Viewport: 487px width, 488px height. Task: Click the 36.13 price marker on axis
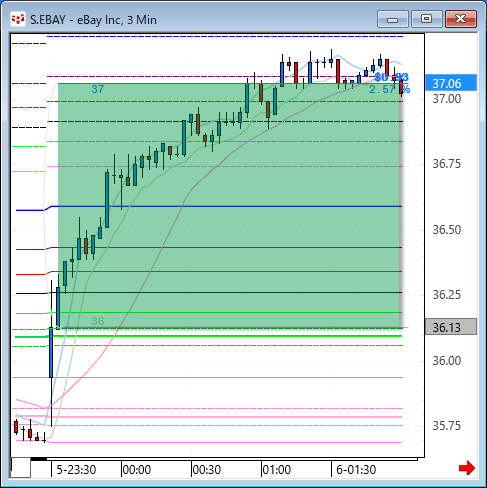point(451,327)
